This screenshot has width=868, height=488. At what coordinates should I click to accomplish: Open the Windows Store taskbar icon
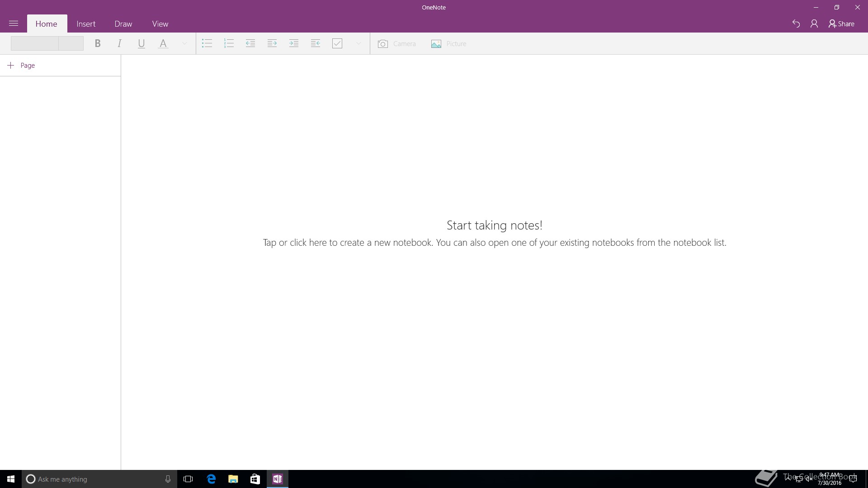point(255,479)
